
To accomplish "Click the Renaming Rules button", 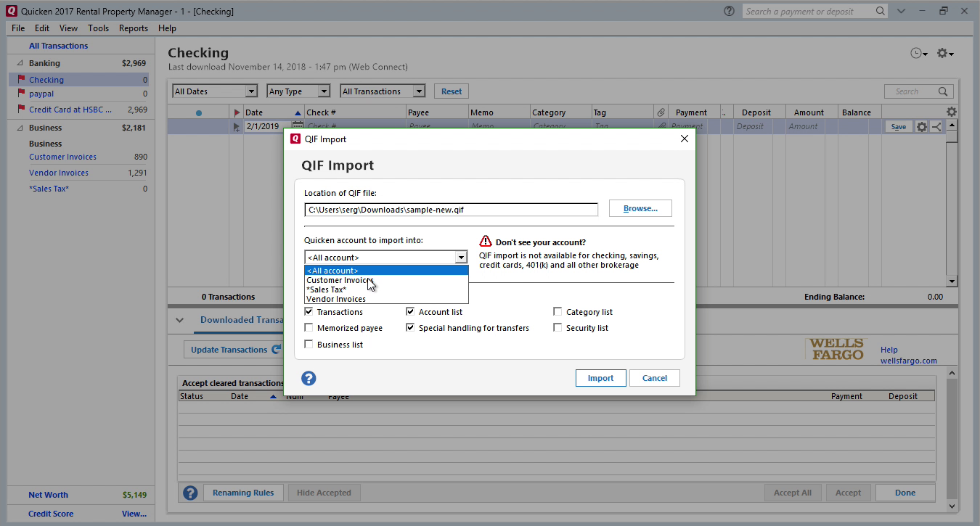I will 243,493.
